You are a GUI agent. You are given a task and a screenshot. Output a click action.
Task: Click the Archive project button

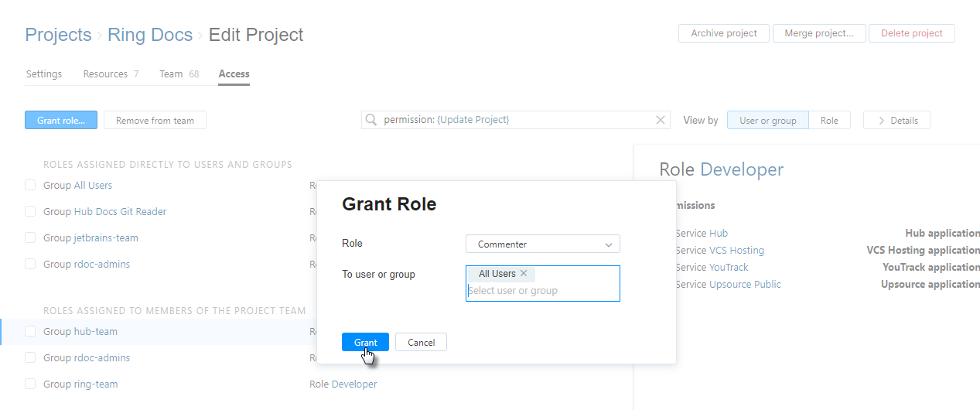coord(723,33)
